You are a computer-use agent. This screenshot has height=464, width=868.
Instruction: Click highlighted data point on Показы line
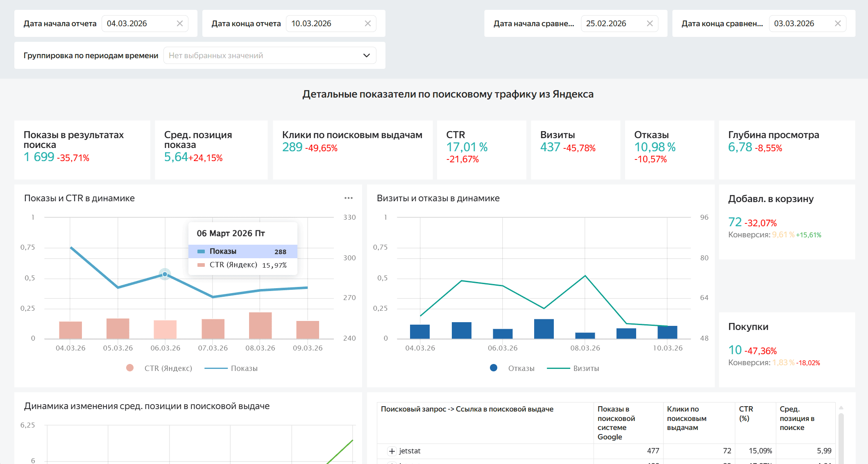pos(165,274)
